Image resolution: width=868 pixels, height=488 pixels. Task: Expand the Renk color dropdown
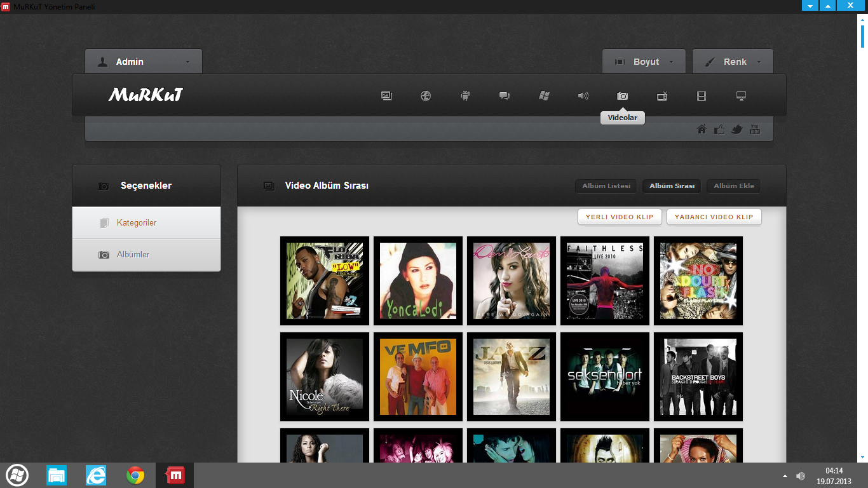coord(733,62)
